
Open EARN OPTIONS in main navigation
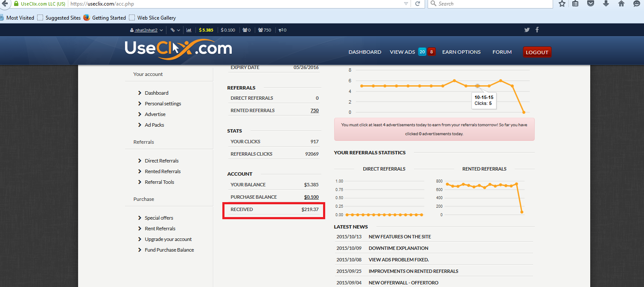click(461, 52)
